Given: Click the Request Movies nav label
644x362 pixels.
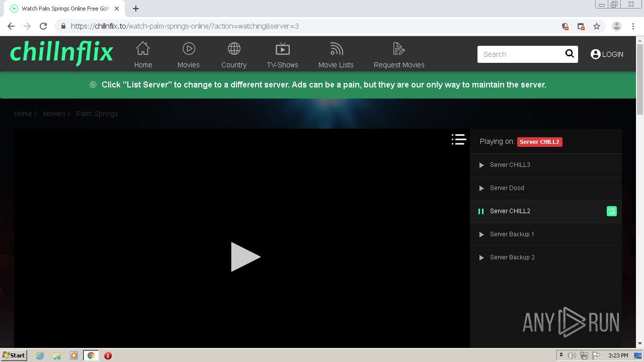Looking at the screenshot, I should click(x=399, y=65).
